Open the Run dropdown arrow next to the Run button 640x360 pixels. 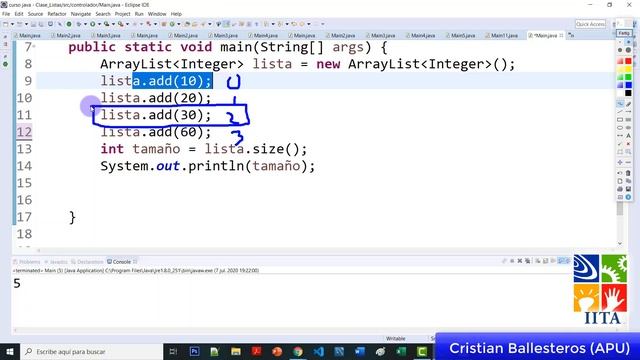click(x=100, y=24)
